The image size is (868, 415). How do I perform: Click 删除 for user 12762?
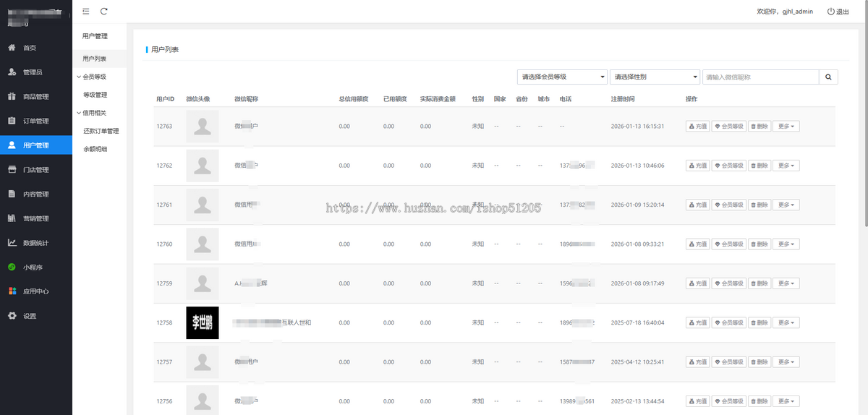759,166
